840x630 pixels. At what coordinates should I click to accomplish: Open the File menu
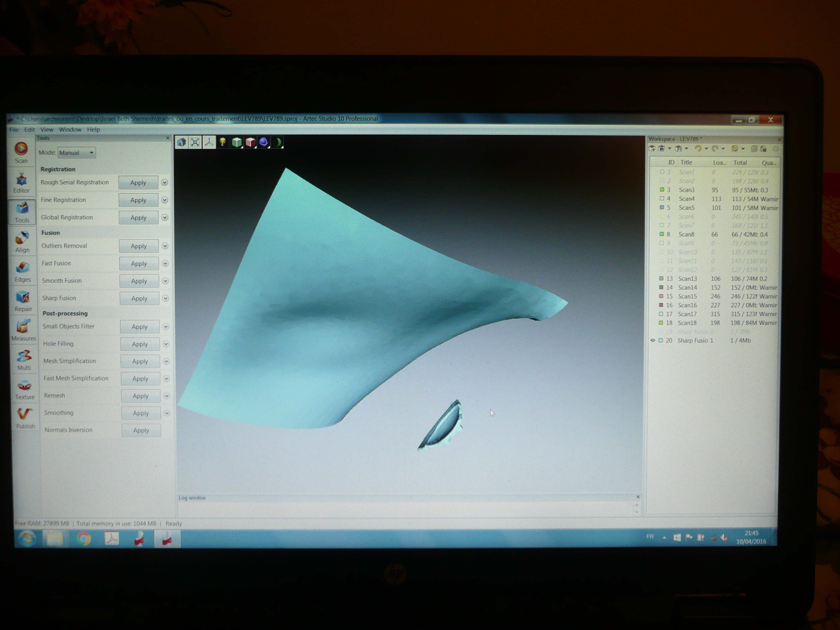click(x=14, y=130)
